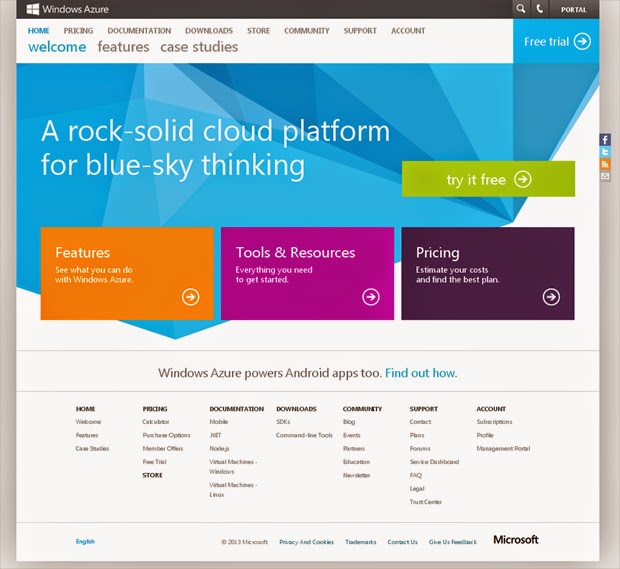Screen dimensions: 620x569
Task: Share via Twitter sidebar icon
Action: point(605,152)
